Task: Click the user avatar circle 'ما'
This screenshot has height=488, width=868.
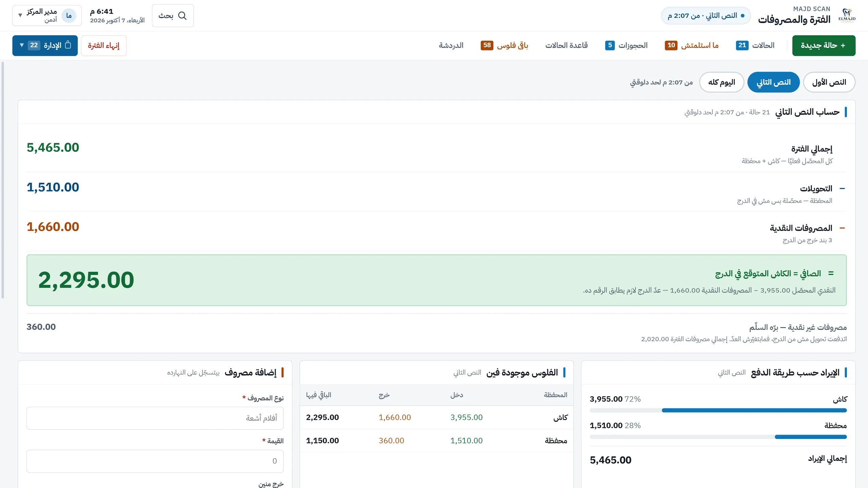Action: pyautogui.click(x=69, y=16)
